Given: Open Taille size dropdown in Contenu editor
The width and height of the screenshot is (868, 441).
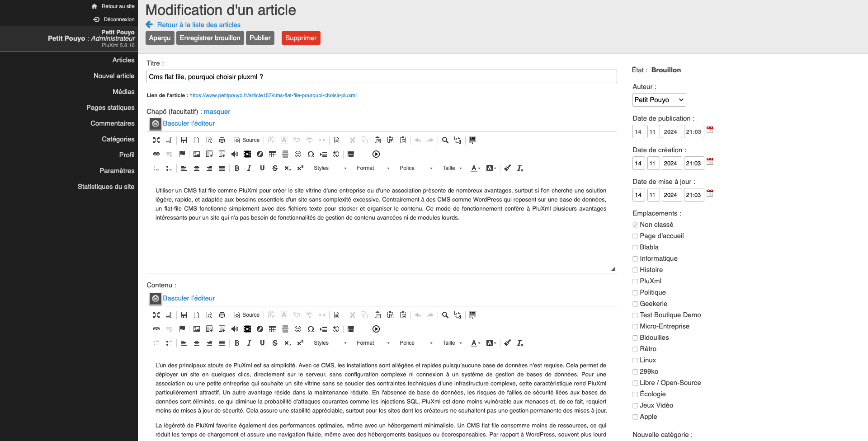Looking at the screenshot, I should [452, 343].
